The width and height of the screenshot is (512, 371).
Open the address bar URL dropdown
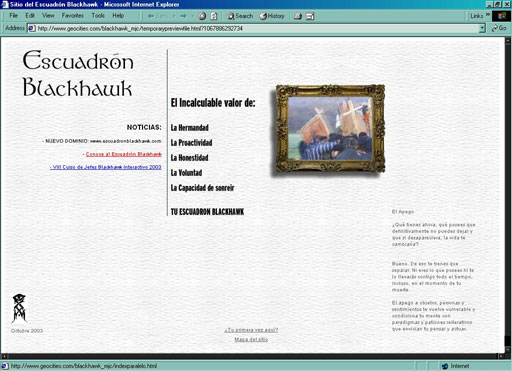point(482,28)
